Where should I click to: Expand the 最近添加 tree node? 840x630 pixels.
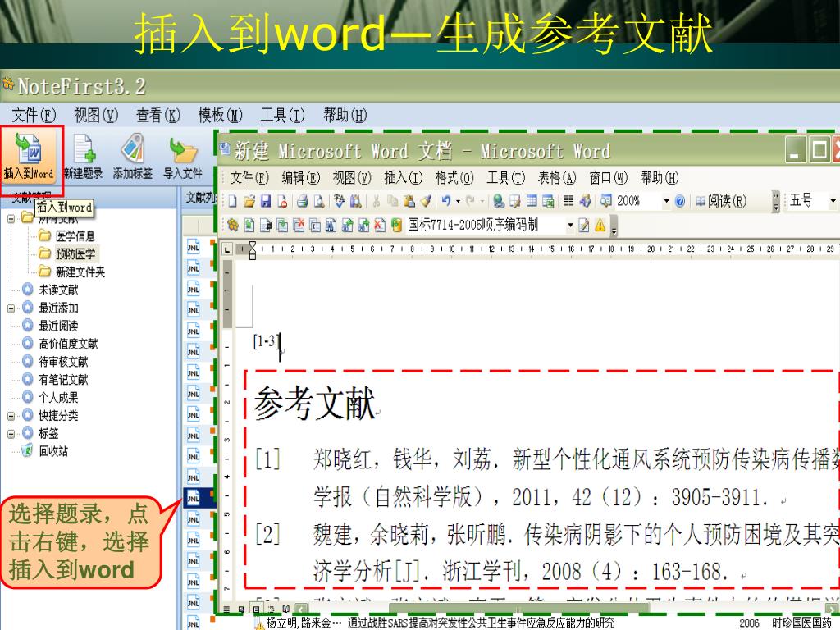tap(11, 308)
